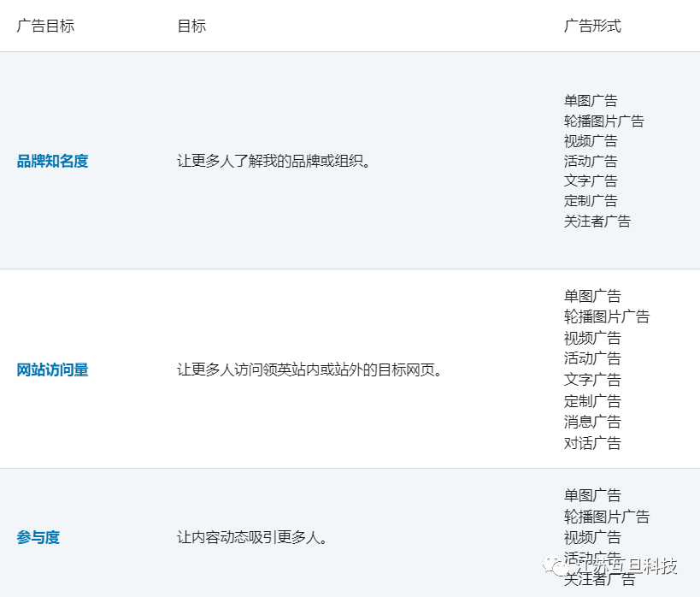The height and width of the screenshot is (597, 700).
Task: Click the description 让内容动态吸引更多人
Action: point(253,538)
